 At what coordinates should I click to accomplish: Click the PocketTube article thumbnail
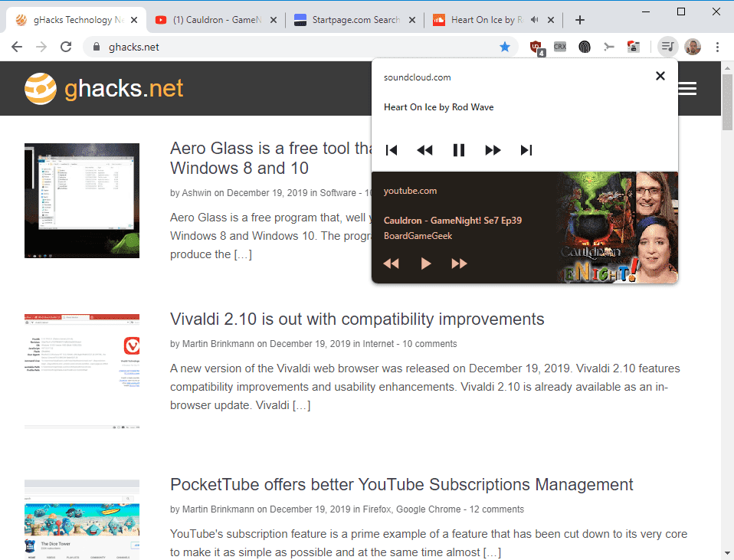tap(82, 519)
